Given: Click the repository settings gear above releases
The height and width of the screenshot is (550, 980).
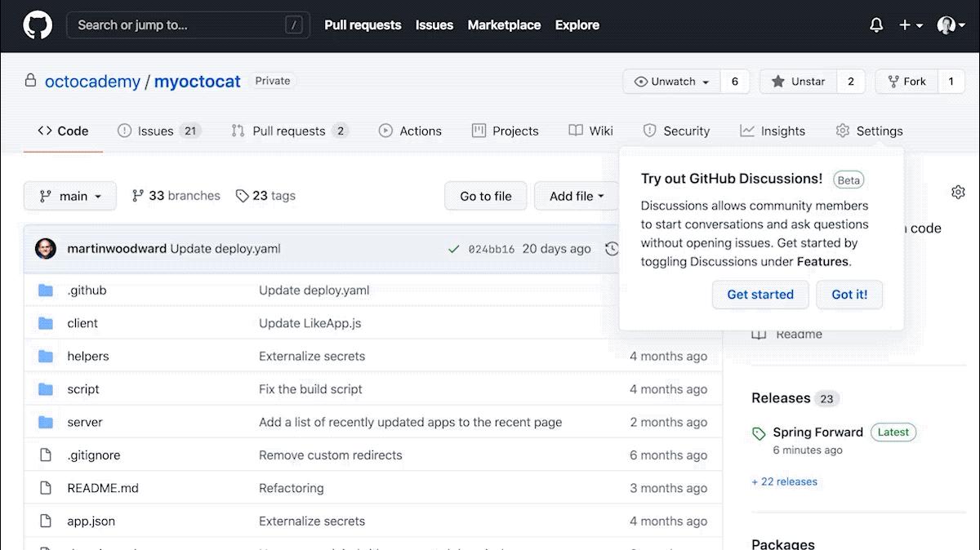Looking at the screenshot, I should pos(958,192).
